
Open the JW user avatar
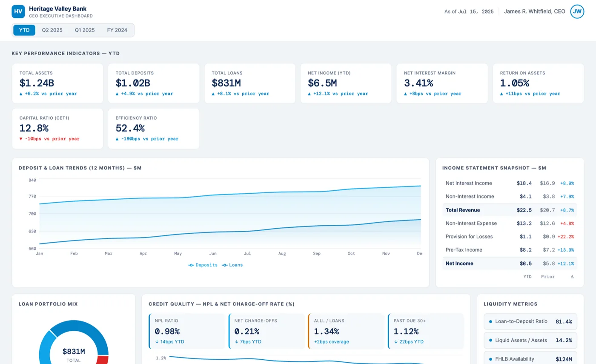click(x=577, y=11)
